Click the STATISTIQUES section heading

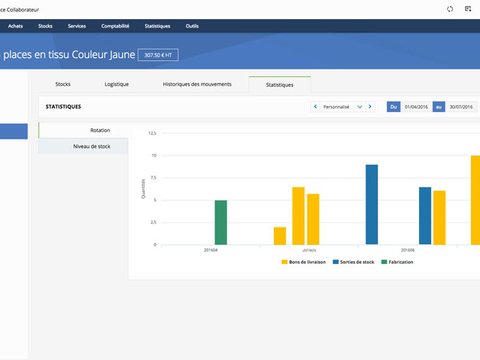[x=63, y=107]
